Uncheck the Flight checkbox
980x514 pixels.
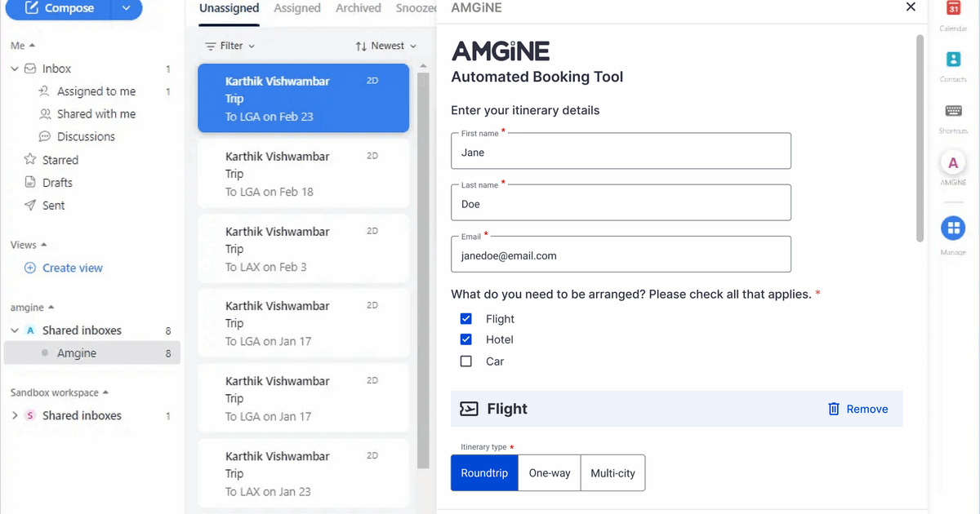[466, 318]
